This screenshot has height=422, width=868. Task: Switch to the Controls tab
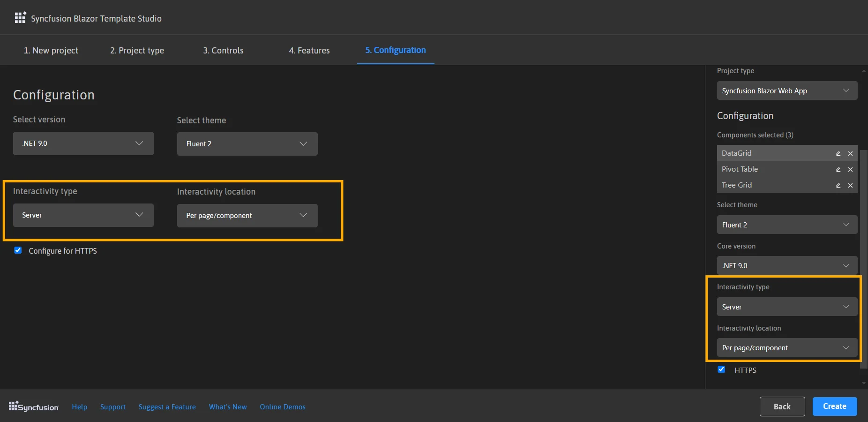(223, 50)
